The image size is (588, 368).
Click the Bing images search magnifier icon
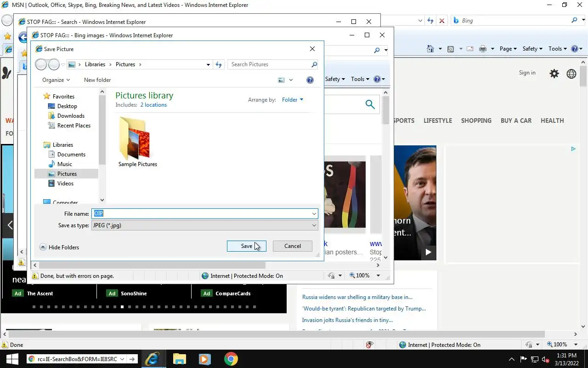pos(370,104)
